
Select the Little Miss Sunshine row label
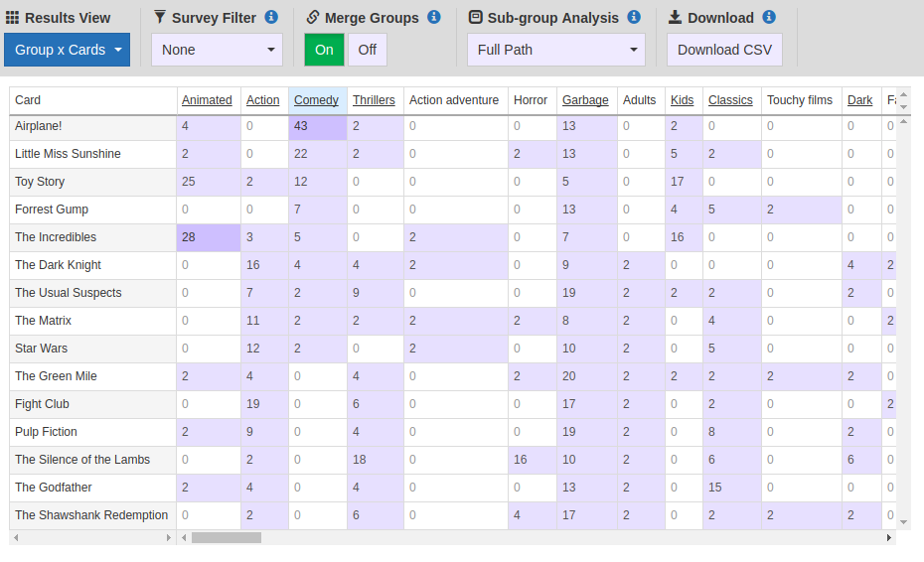point(68,154)
